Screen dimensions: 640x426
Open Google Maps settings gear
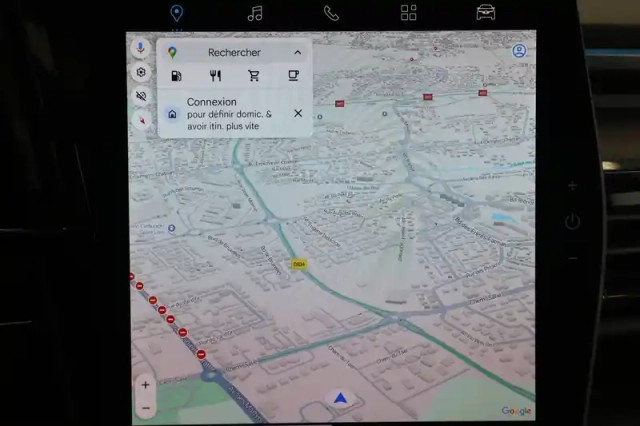tap(140, 72)
